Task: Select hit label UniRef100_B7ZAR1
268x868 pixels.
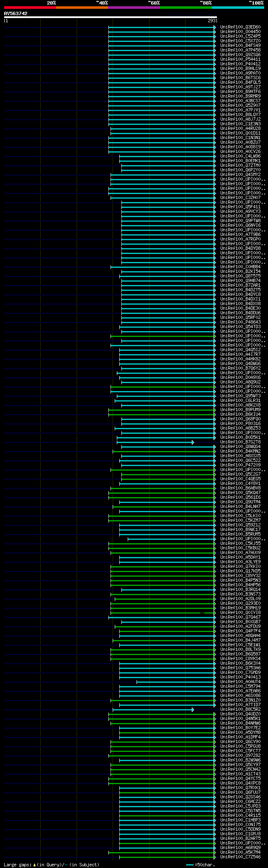Action: 240,285
